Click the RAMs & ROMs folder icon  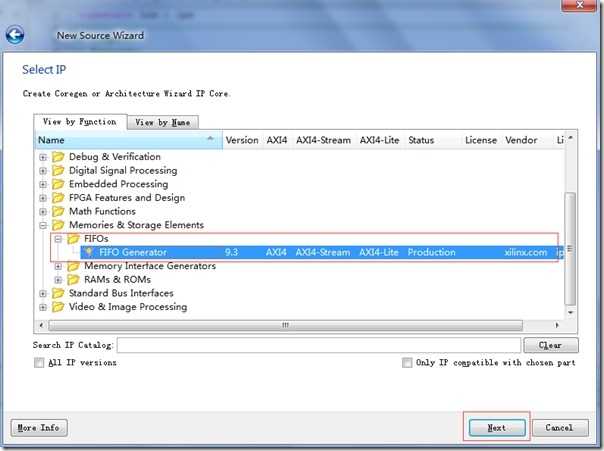point(73,280)
